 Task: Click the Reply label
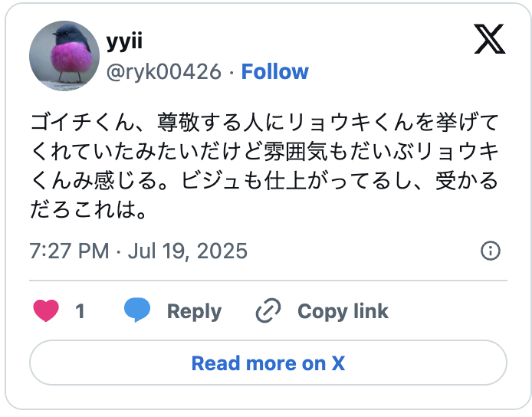coord(194,312)
